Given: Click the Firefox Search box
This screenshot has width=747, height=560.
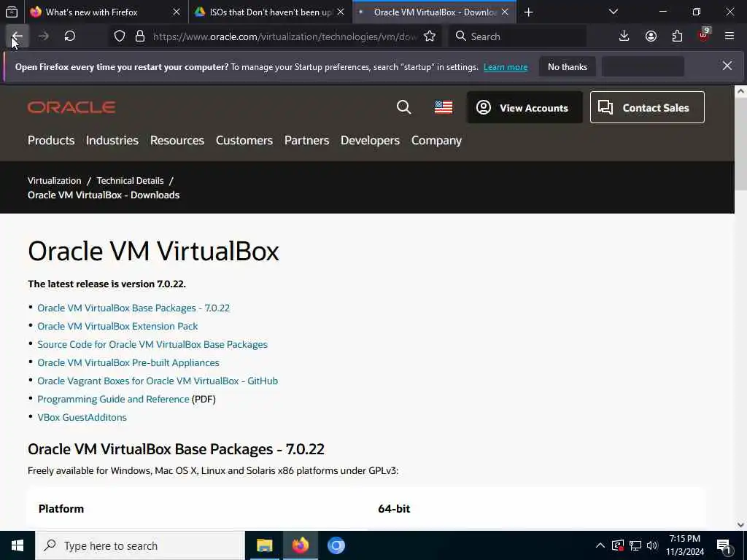Looking at the screenshot, I should tap(517, 36).
